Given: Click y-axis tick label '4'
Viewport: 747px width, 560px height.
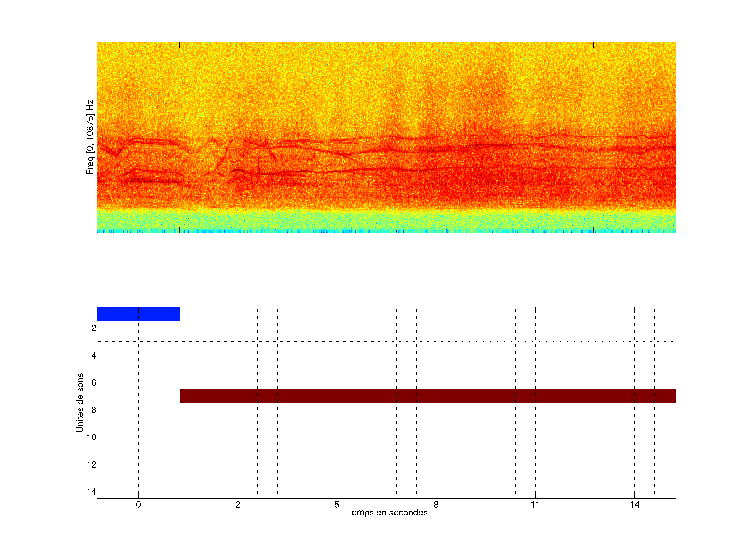Looking at the screenshot, I should (x=94, y=355).
